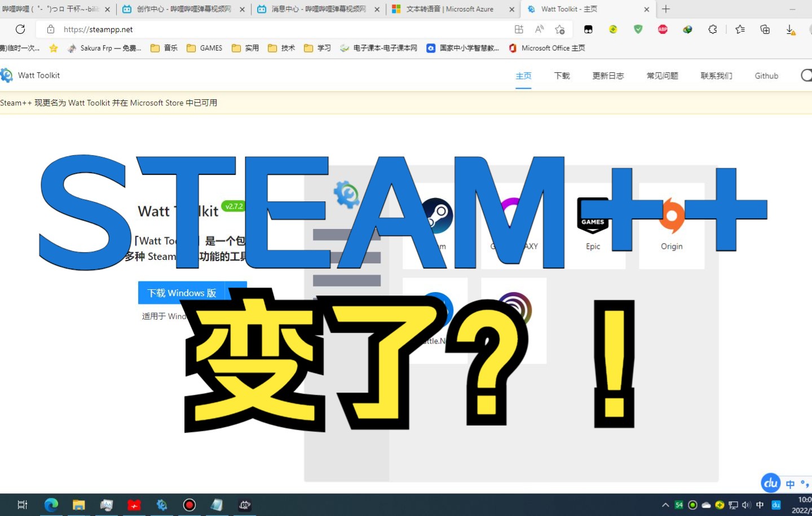Open the GAMES bookmarks folder
The height and width of the screenshot is (516, 812).
point(204,48)
